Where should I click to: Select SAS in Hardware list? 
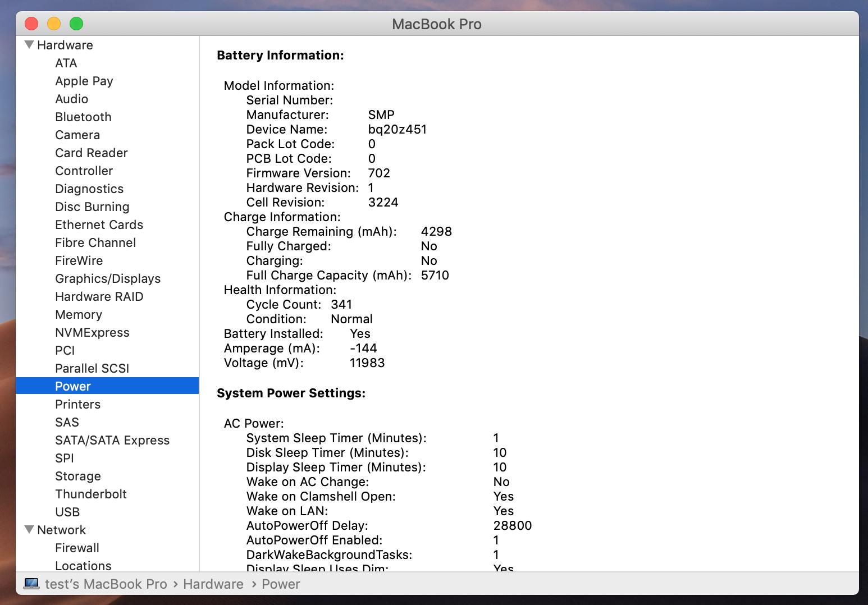(x=67, y=422)
